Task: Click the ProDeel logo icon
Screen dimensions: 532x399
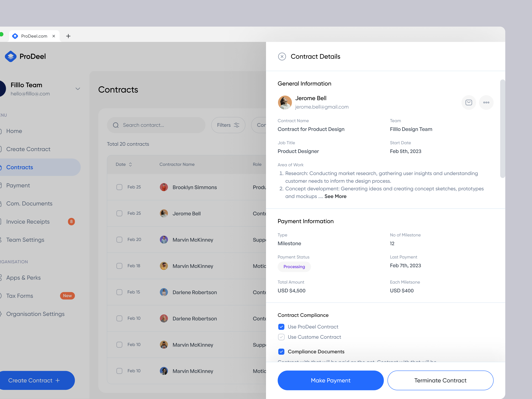Action: click(11, 57)
